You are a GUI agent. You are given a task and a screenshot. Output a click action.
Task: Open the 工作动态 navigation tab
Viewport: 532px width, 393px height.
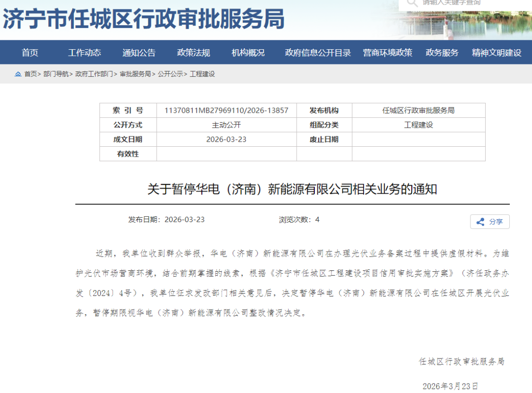pos(84,53)
